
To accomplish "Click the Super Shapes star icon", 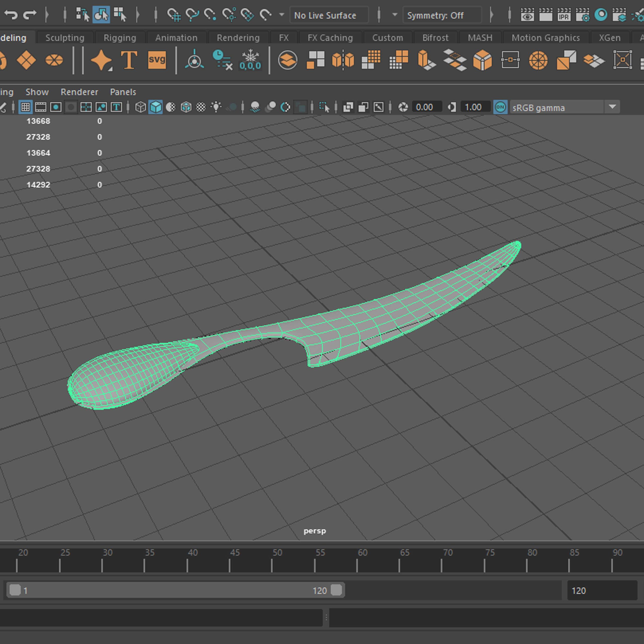I will [x=101, y=60].
